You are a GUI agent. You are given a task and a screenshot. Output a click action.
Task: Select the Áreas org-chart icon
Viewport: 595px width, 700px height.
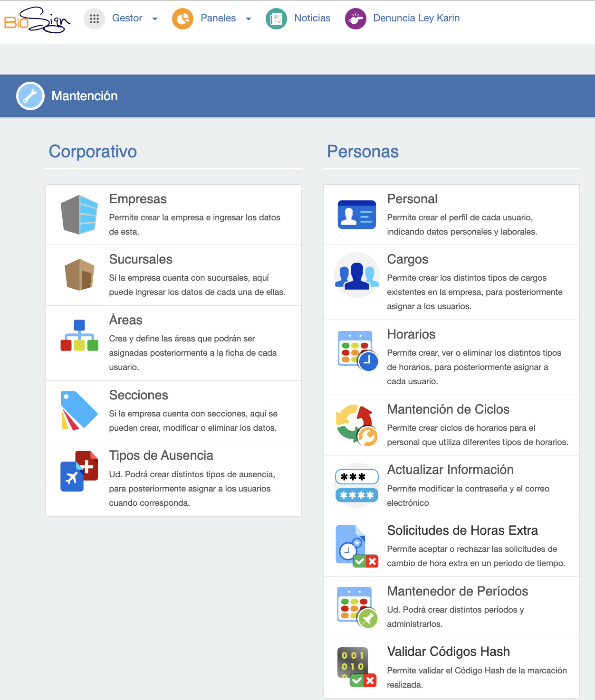click(79, 335)
